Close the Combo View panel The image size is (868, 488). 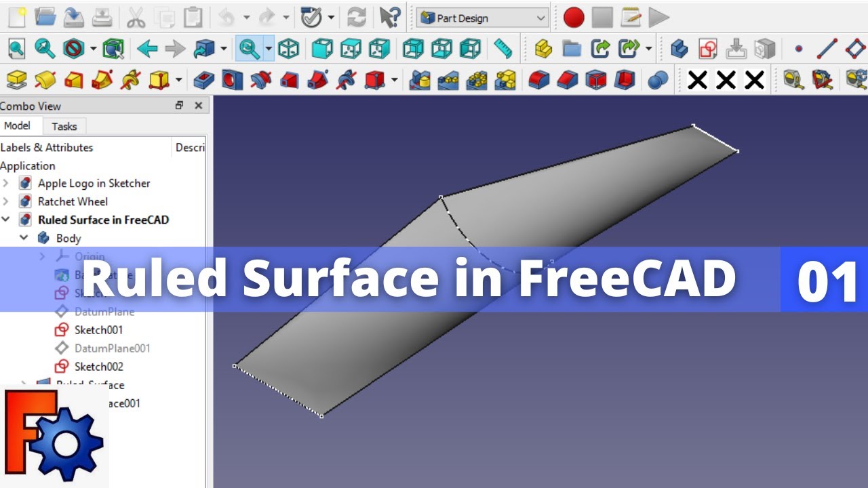[x=199, y=105]
